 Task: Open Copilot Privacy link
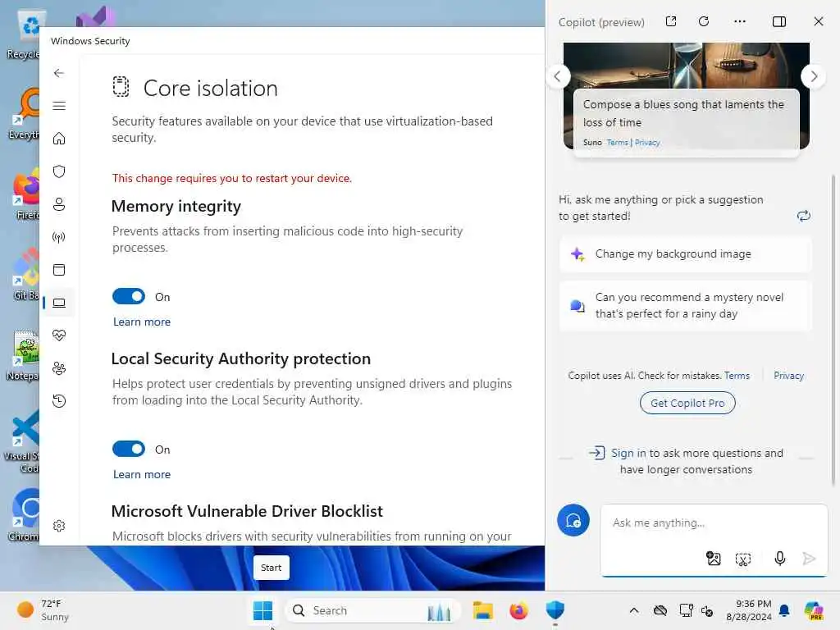[x=788, y=376]
